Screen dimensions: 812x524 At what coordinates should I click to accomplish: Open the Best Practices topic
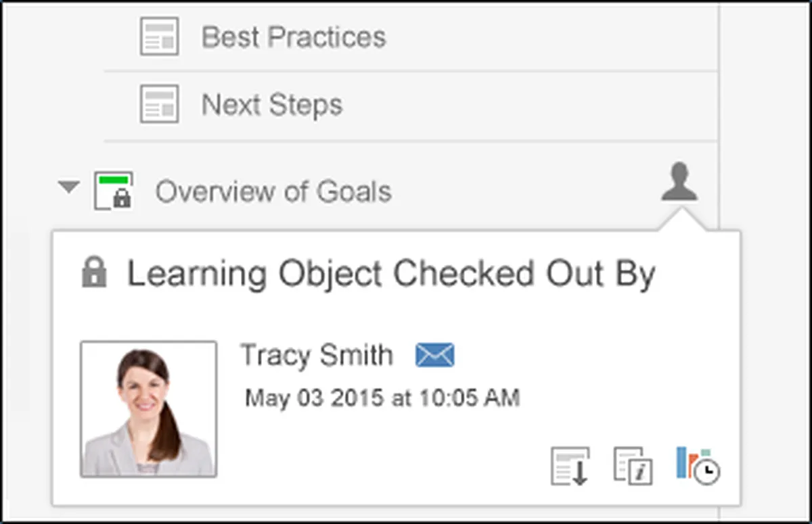coord(294,37)
